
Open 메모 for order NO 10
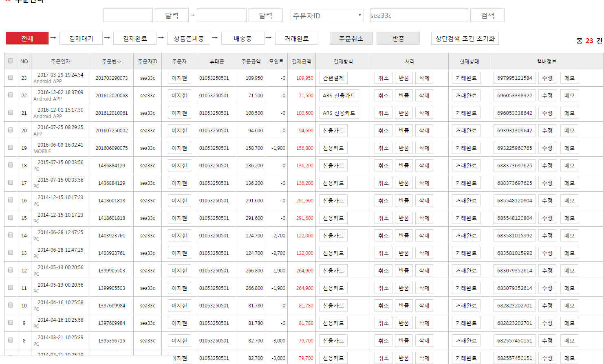(x=569, y=305)
